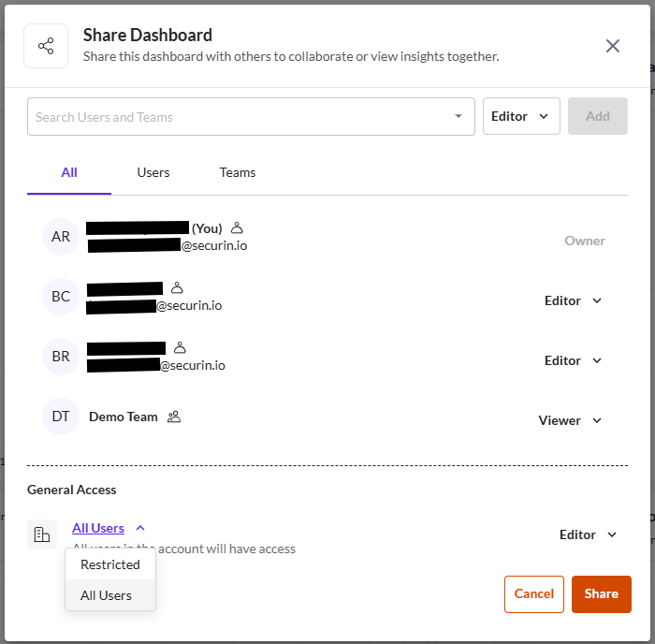
Task: Click the General Access heading
Action: 72,490
